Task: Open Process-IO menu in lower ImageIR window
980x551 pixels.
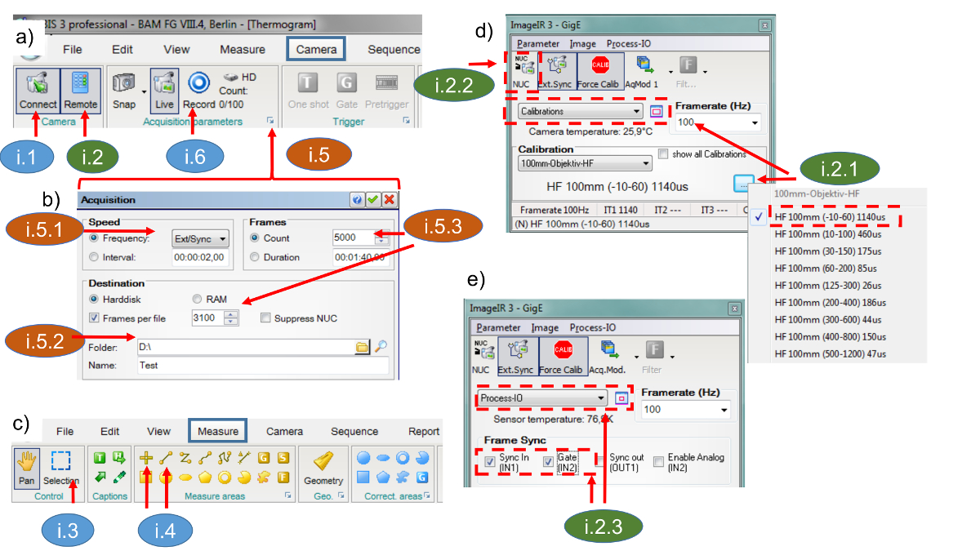Action: click(593, 327)
